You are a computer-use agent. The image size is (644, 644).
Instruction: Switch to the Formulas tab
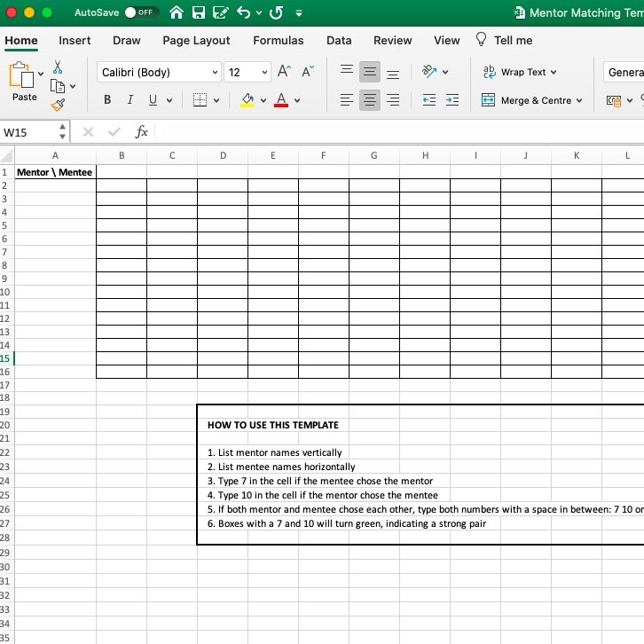(x=278, y=40)
